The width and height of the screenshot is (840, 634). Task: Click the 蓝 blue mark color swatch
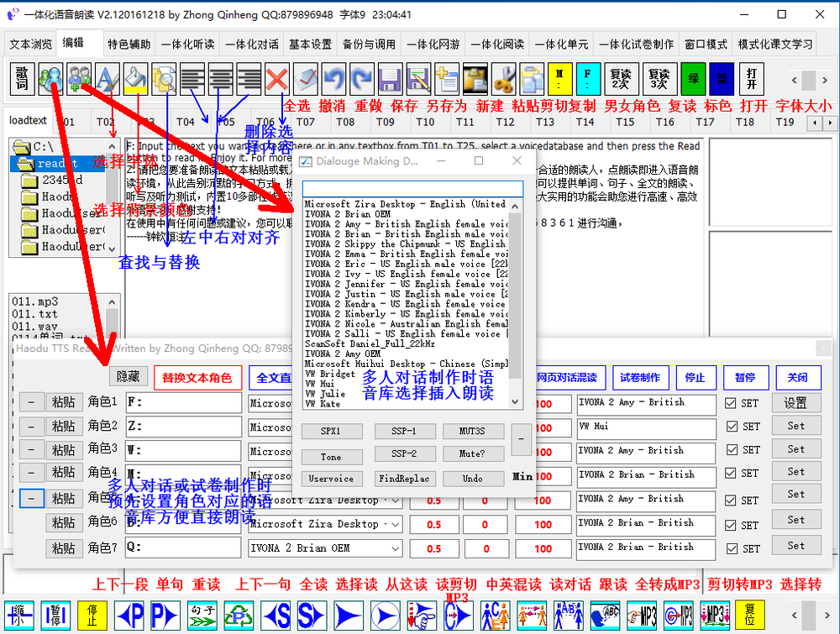point(722,79)
